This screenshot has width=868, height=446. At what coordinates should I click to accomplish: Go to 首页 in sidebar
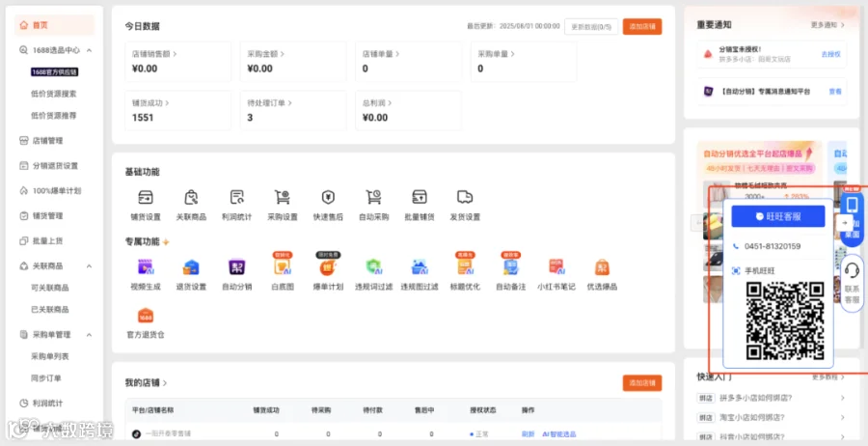pos(54,25)
